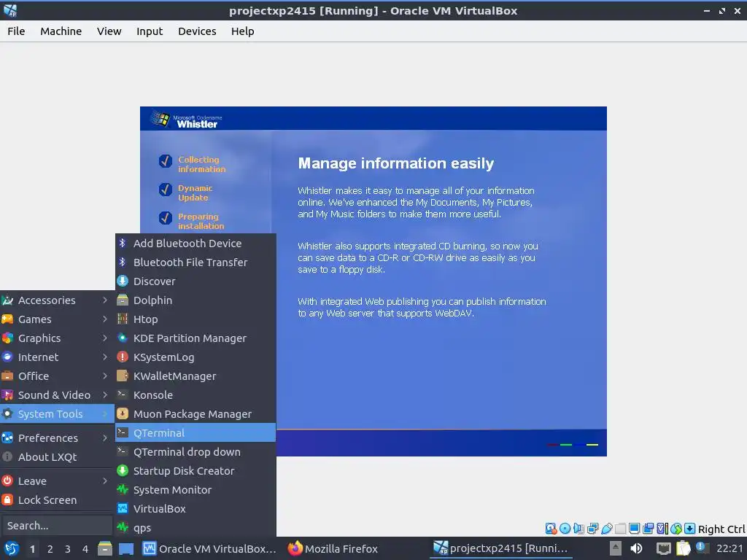
Task: Open the View menu
Action: (x=109, y=31)
